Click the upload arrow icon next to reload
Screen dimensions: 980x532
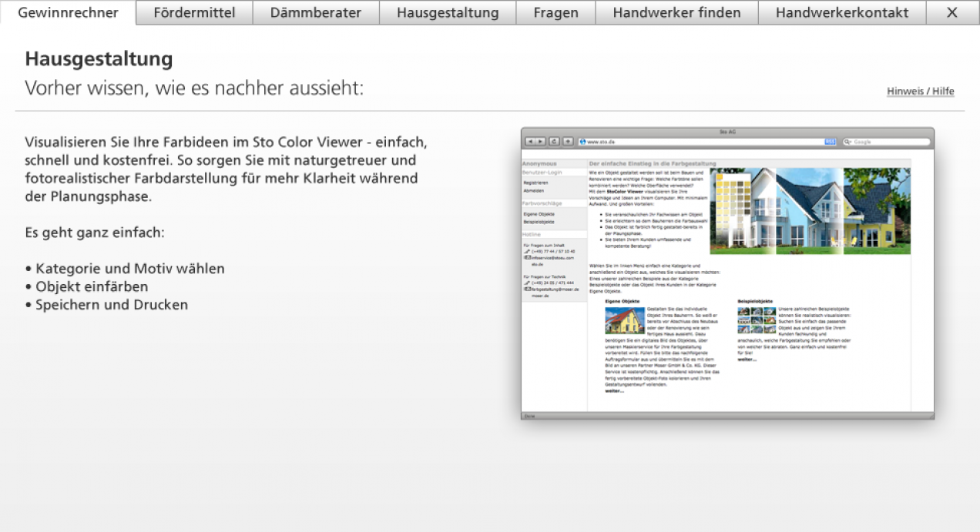566,142
